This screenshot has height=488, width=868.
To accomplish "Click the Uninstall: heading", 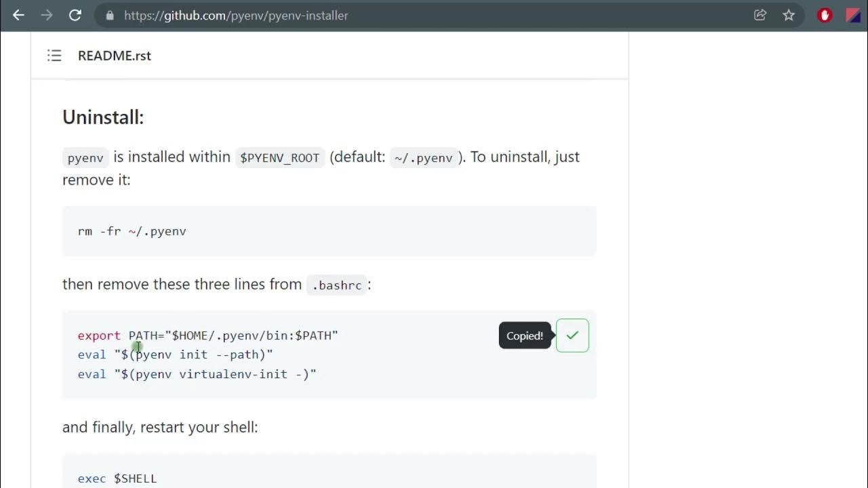I will pyautogui.click(x=103, y=117).
